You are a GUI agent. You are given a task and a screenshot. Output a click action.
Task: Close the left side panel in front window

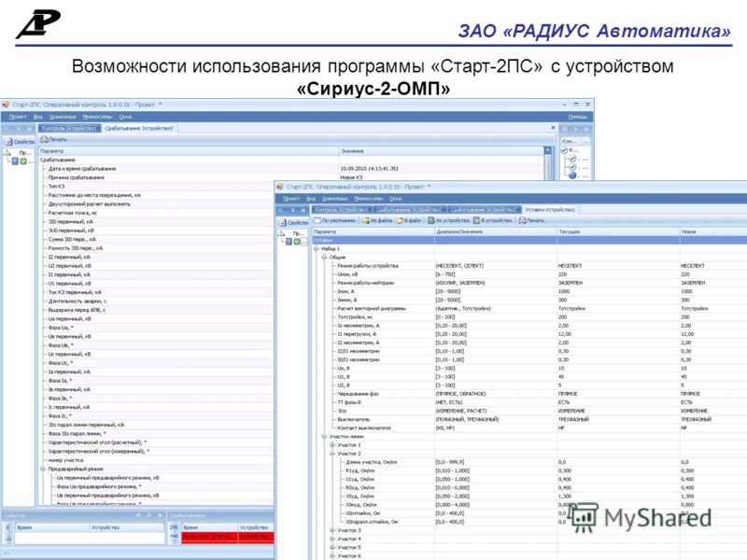point(303,210)
